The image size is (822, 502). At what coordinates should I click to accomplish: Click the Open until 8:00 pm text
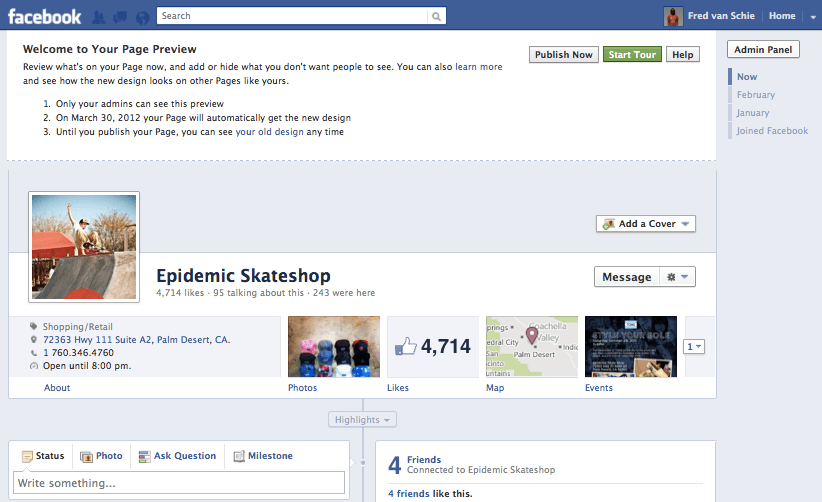[87, 366]
